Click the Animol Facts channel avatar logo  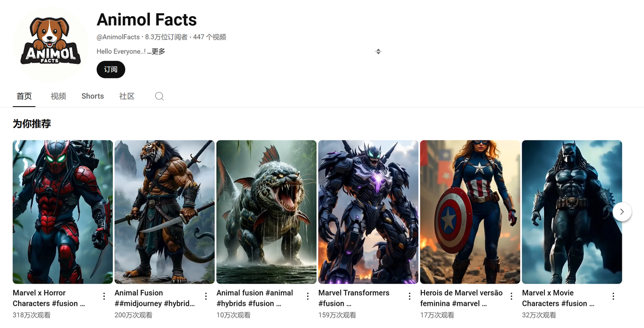tap(51, 44)
